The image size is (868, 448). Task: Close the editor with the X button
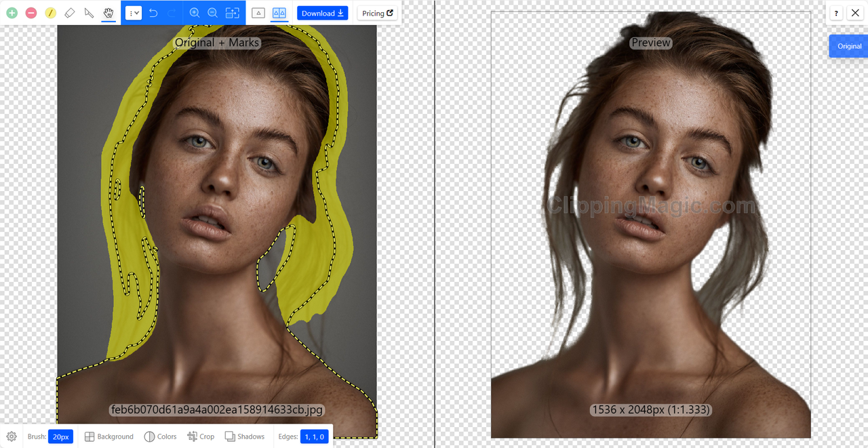pyautogui.click(x=855, y=13)
